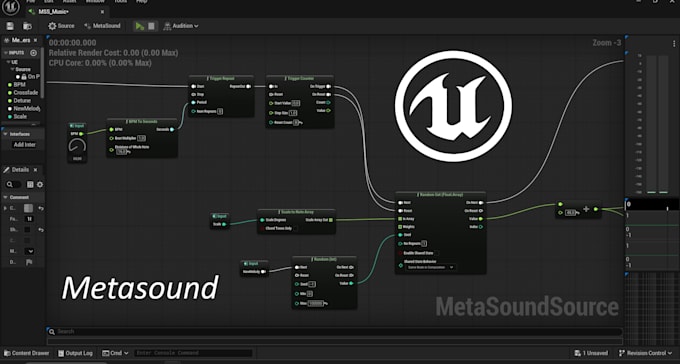Edit the font size value field

click(x=29, y=219)
